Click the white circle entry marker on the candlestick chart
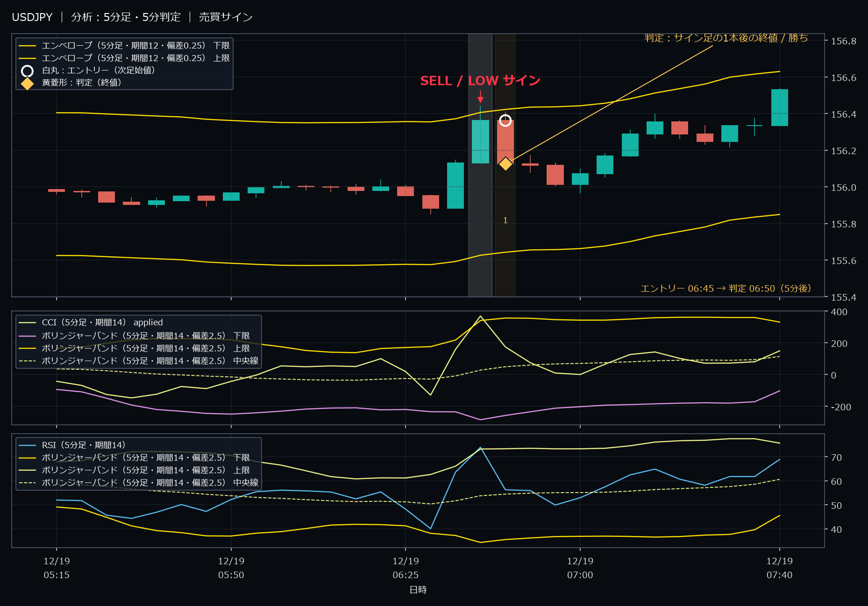Image resolution: width=868 pixels, height=606 pixels. [505, 120]
